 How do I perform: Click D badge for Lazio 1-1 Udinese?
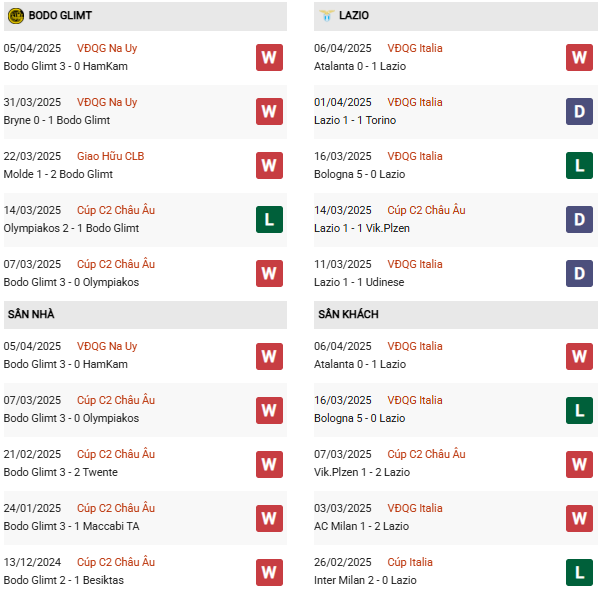click(579, 273)
